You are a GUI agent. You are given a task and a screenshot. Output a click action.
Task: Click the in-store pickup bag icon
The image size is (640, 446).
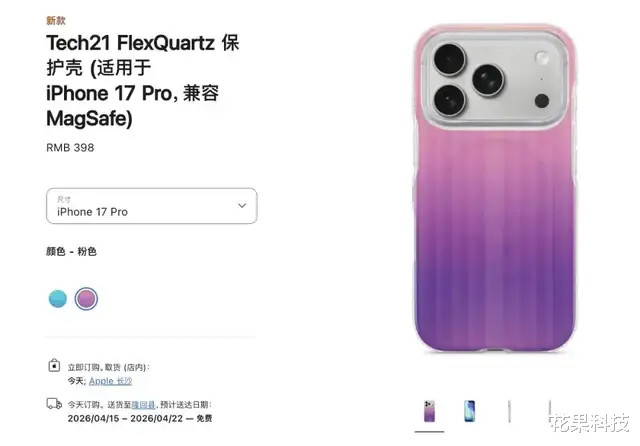54,365
